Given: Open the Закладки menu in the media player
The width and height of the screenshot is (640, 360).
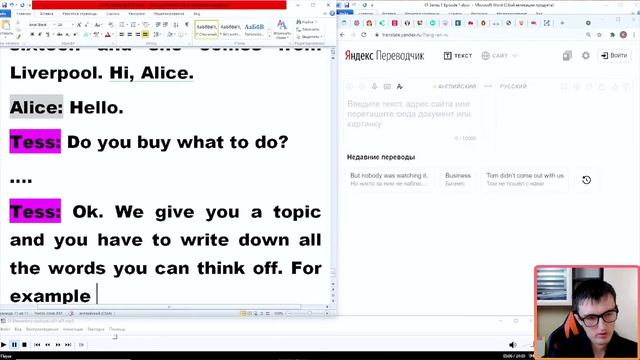Looking at the screenshot, I should 96,329.
